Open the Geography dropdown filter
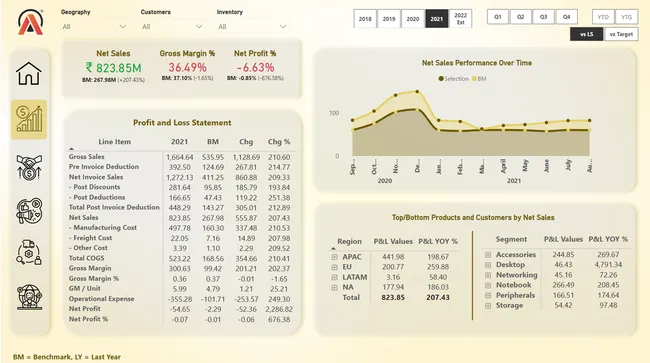 click(x=94, y=27)
